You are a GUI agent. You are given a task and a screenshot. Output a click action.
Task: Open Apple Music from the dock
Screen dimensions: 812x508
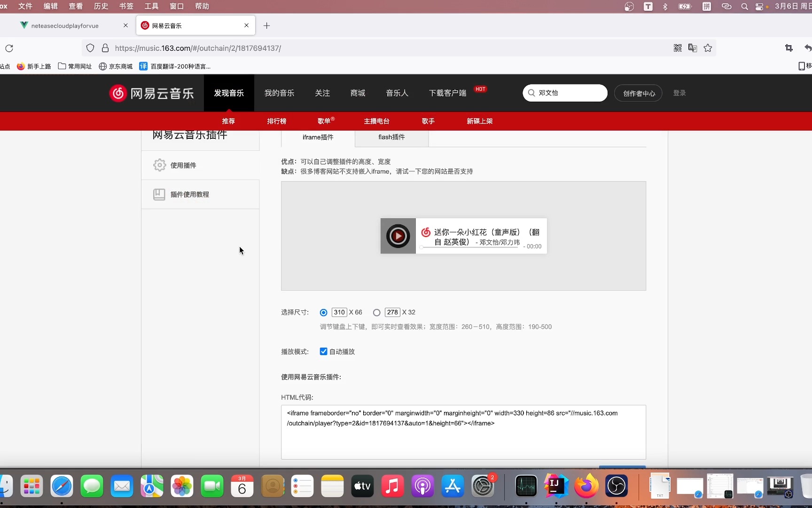(392, 486)
